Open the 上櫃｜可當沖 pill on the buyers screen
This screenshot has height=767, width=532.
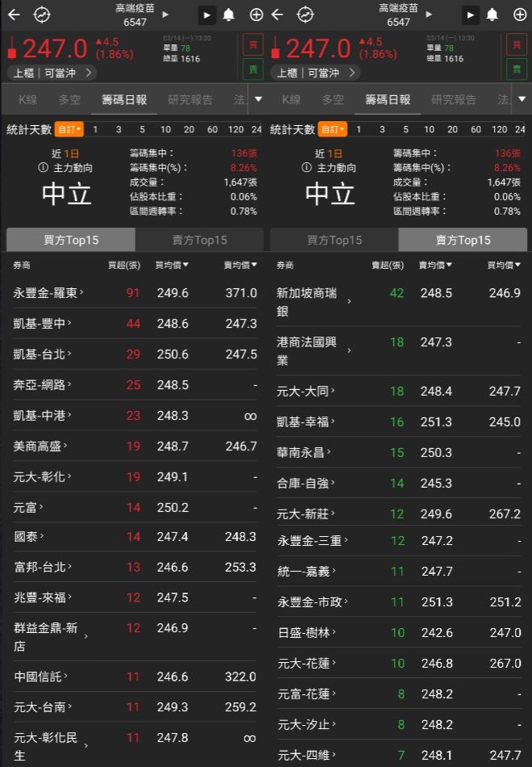click(x=52, y=73)
